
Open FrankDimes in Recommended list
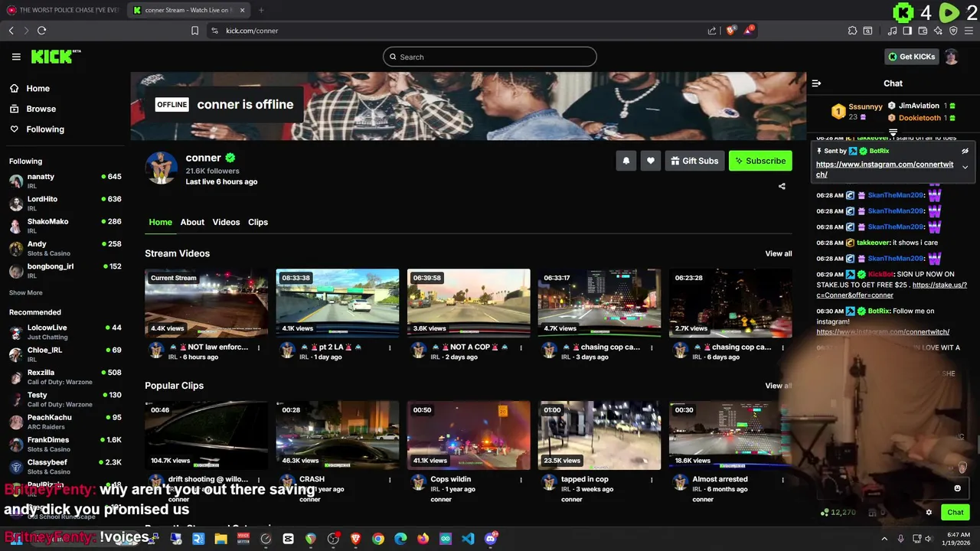point(65,444)
